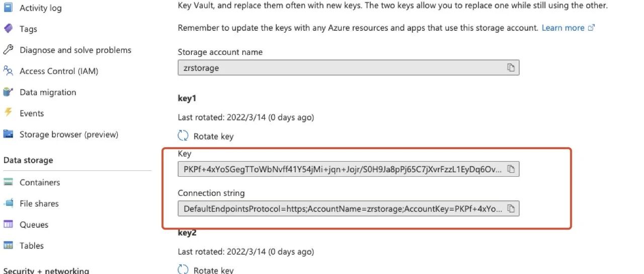Click the Queues icon
The height and width of the screenshot is (274, 644).
[x=8, y=224]
